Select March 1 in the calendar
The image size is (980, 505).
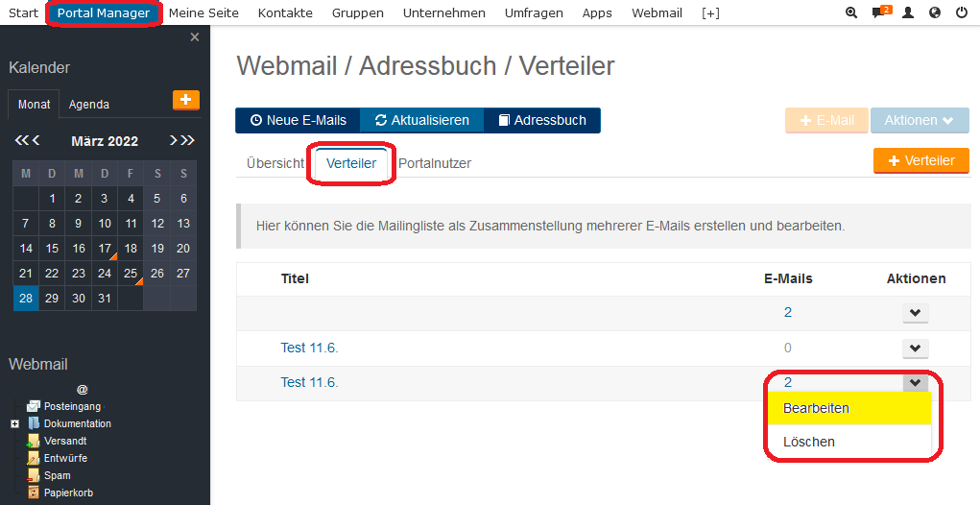52,198
